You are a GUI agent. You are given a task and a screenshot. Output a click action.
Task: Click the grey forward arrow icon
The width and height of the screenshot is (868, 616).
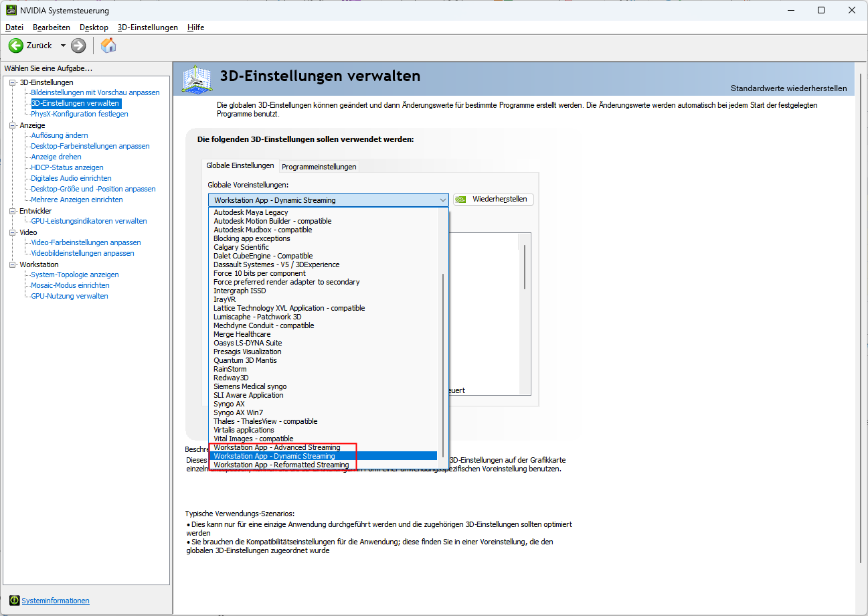[78, 46]
